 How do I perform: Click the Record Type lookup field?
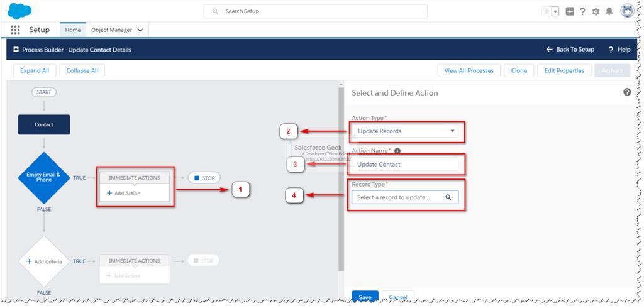click(405, 197)
